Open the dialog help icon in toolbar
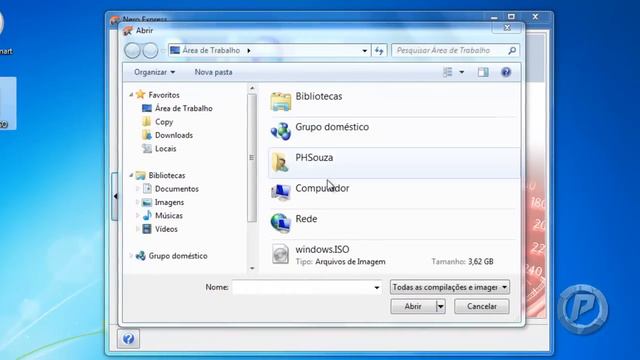Viewport: 640px width, 360px height. [506, 72]
